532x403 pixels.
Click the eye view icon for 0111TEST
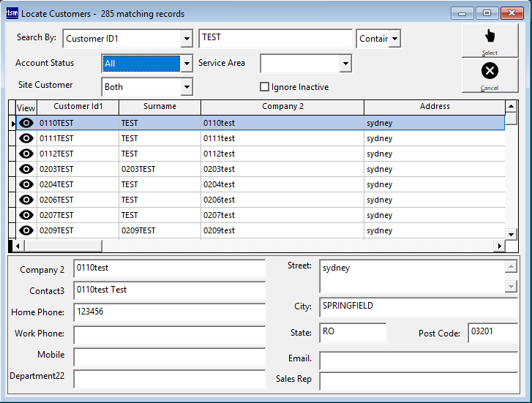[x=26, y=138]
